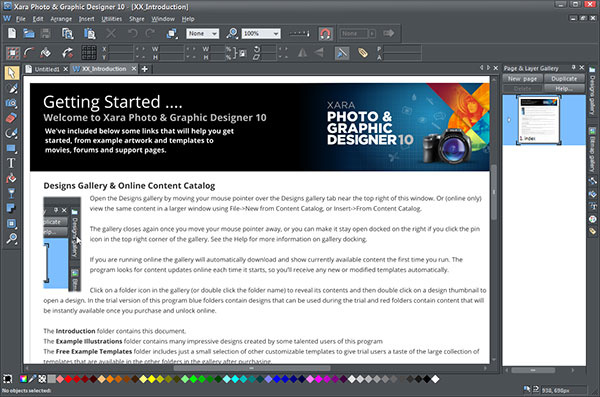Toggle the gallery pin icon

click(574, 67)
